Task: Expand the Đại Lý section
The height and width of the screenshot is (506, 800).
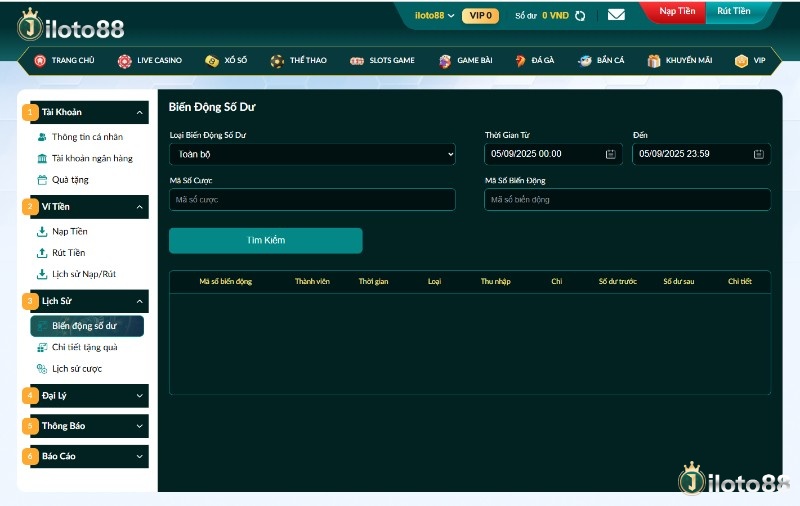Action: (139, 396)
